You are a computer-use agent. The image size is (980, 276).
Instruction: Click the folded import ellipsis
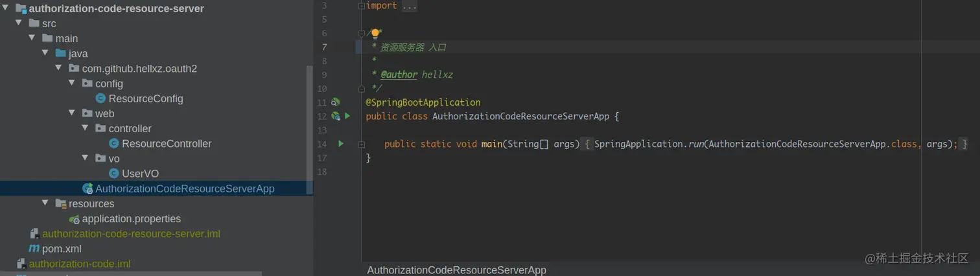click(x=410, y=5)
